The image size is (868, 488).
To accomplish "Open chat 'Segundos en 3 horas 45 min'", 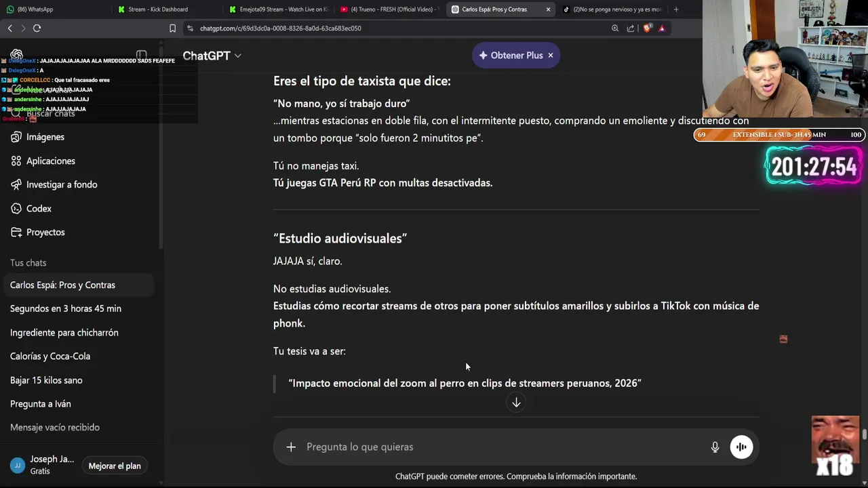I will tap(79, 309).
